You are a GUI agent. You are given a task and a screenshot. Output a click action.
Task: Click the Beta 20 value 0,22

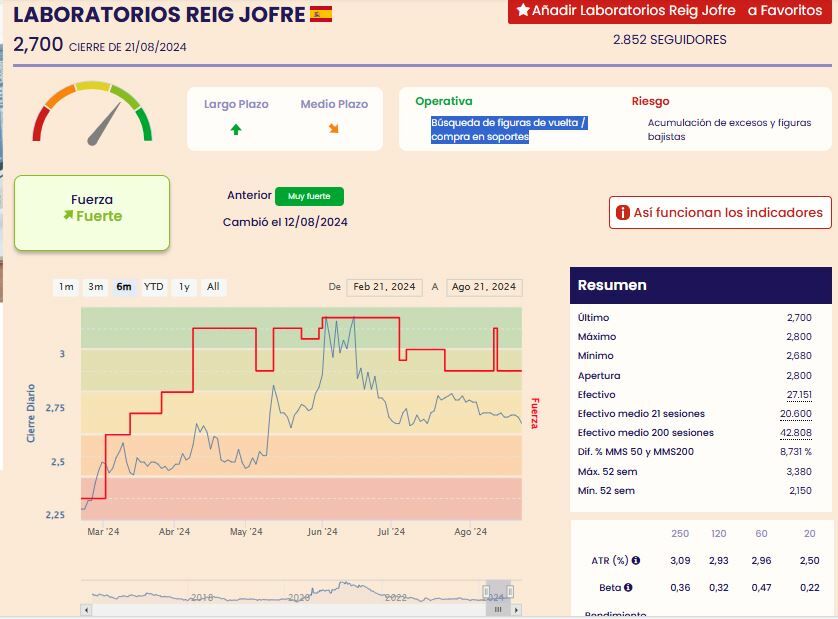810,587
